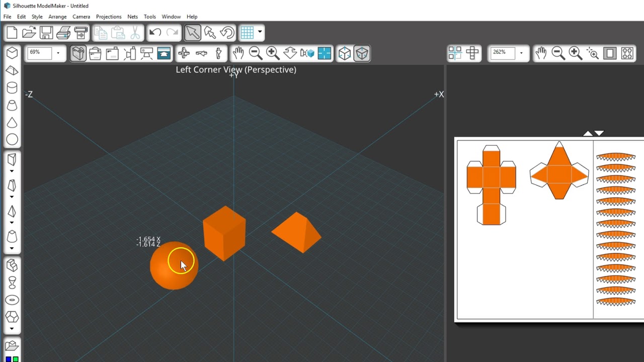Send to cutter machine icon

(80, 33)
